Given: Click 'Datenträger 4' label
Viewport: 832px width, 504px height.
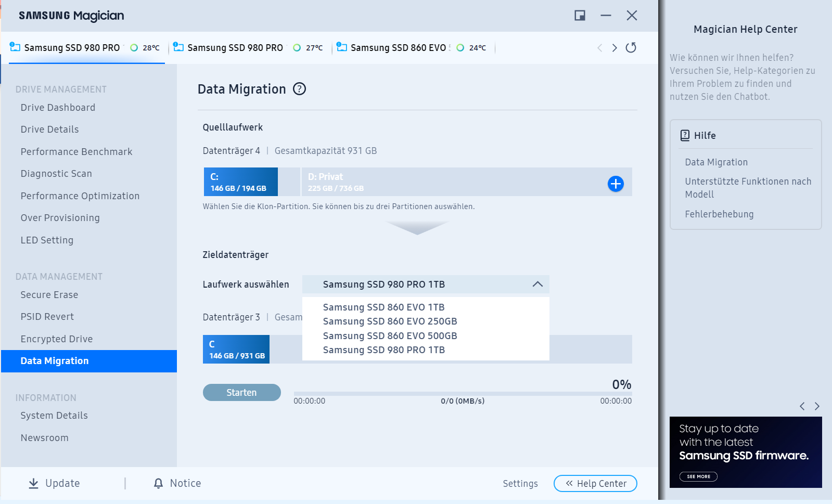Looking at the screenshot, I should coord(231,151).
